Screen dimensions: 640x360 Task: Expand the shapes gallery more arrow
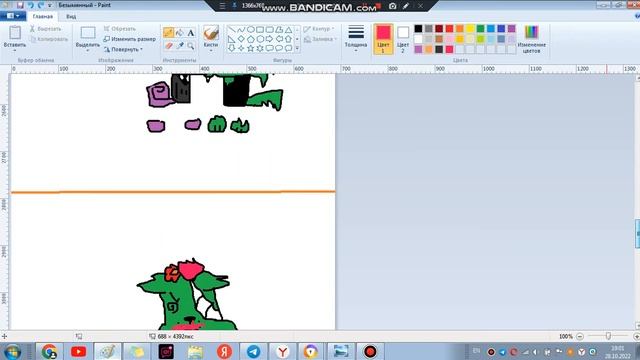coord(297,48)
